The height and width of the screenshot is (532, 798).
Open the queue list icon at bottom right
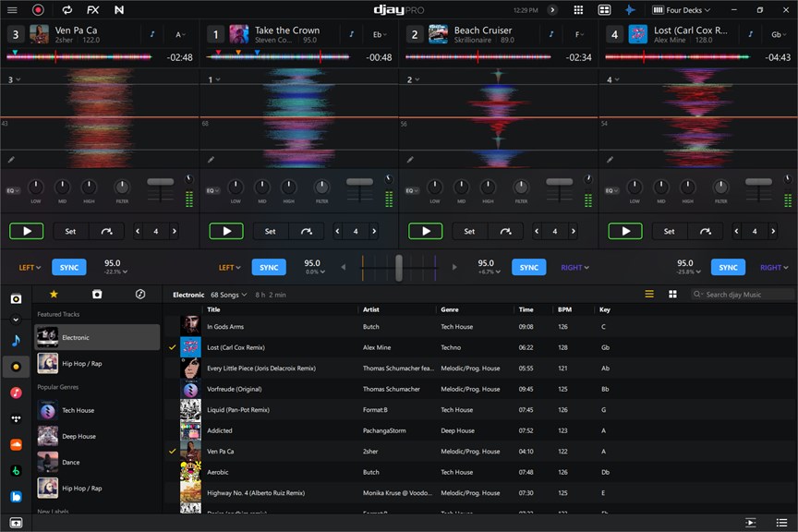pyautogui.click(x=781, y=523)
